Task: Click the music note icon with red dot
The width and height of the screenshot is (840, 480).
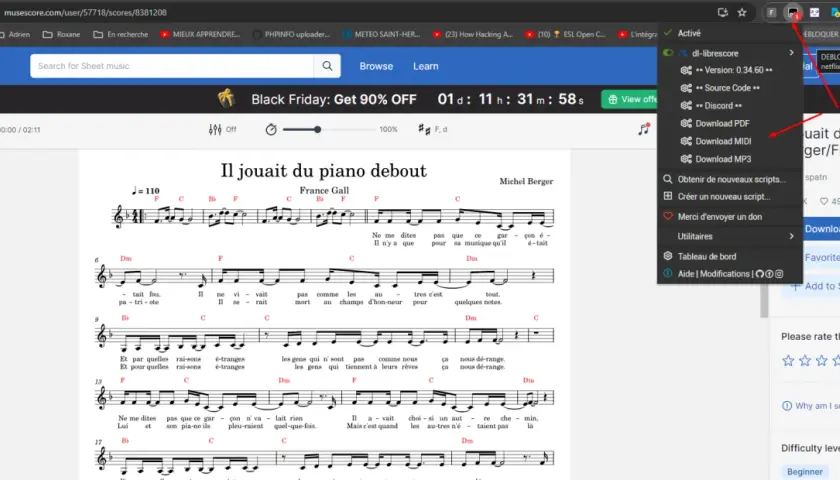Action: click(644, 129)
